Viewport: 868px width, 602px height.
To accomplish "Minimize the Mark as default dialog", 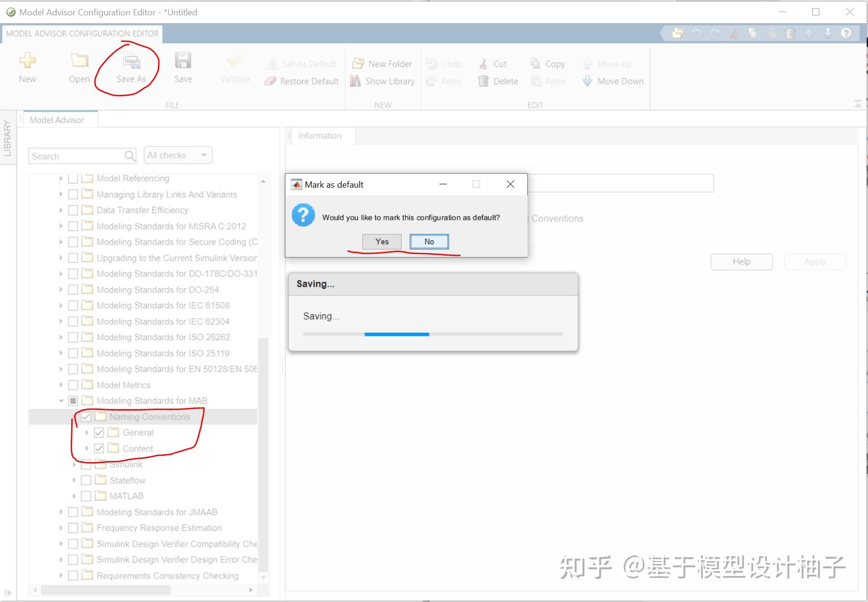I will click(443, 184).
